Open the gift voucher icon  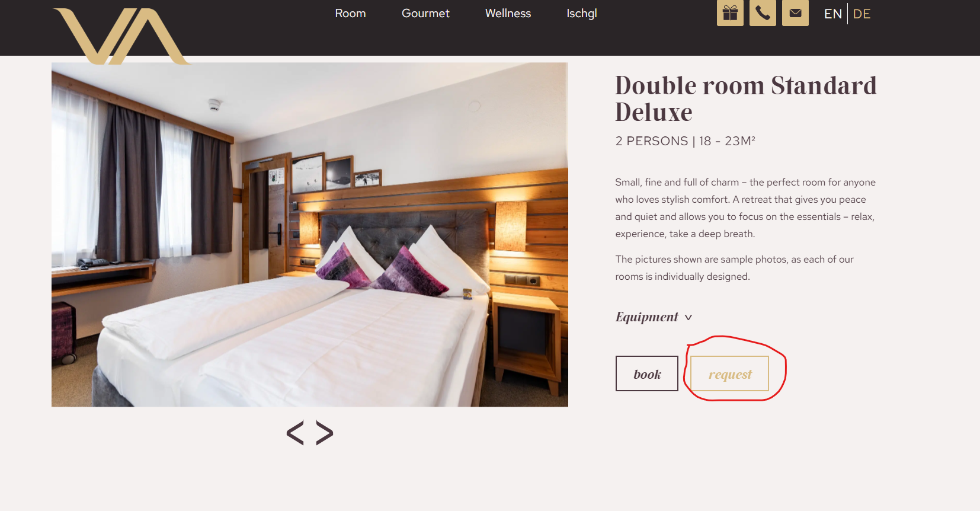point(730,13)
